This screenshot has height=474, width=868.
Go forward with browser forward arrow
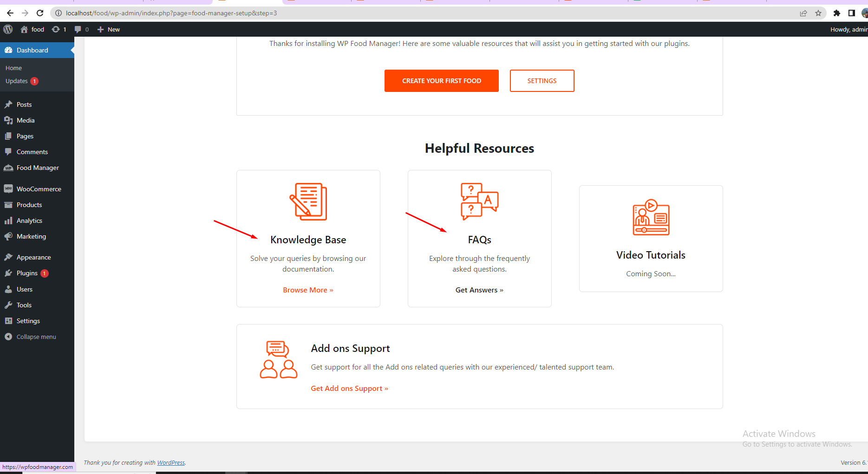[x=25, y=13]
